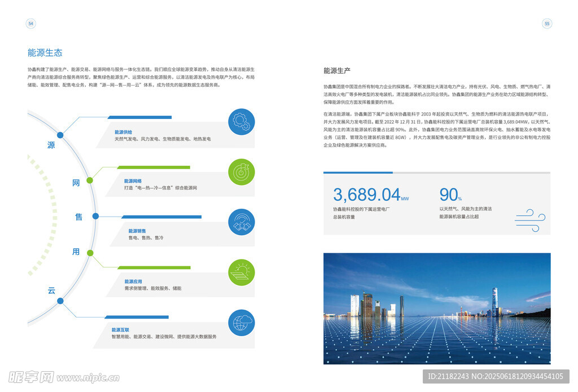The height and width of the screenshot is (392, 578).
Task: Click the blue dot beside 售
Action: (x=95, y=216)
